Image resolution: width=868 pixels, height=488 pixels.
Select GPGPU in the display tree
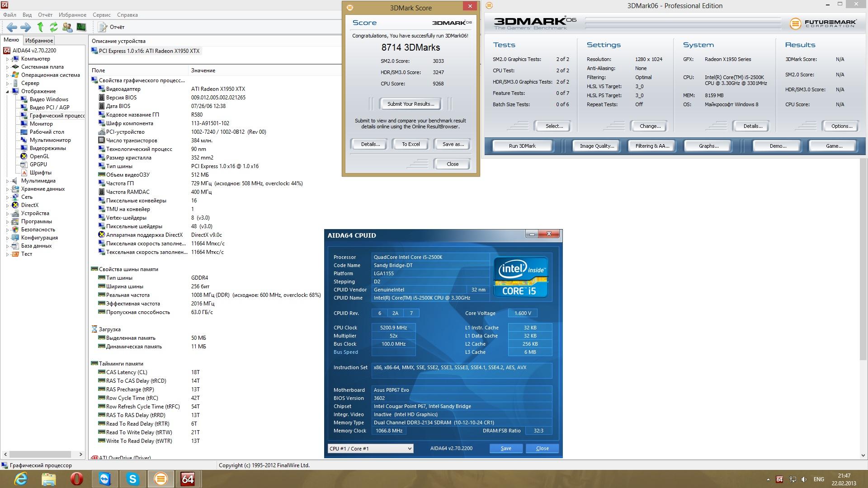(x=38, y=164)
